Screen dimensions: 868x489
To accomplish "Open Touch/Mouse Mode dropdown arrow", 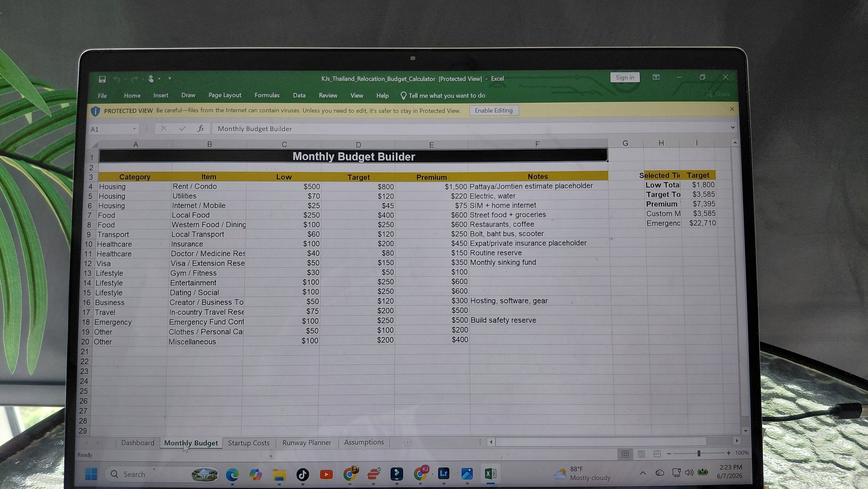I will click(x=159, y=79).
